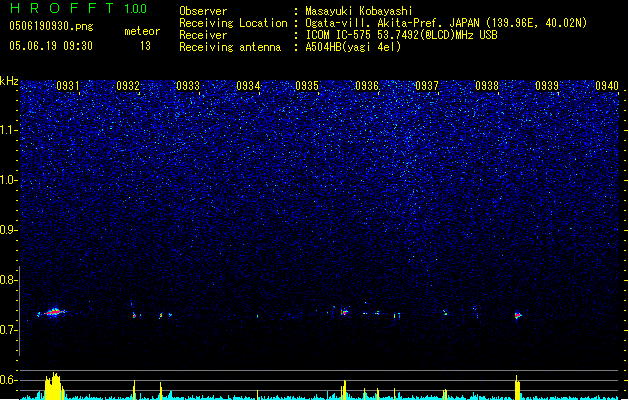
Task: Click the 1.1 kHz frequency label
Action: point(8,130)
